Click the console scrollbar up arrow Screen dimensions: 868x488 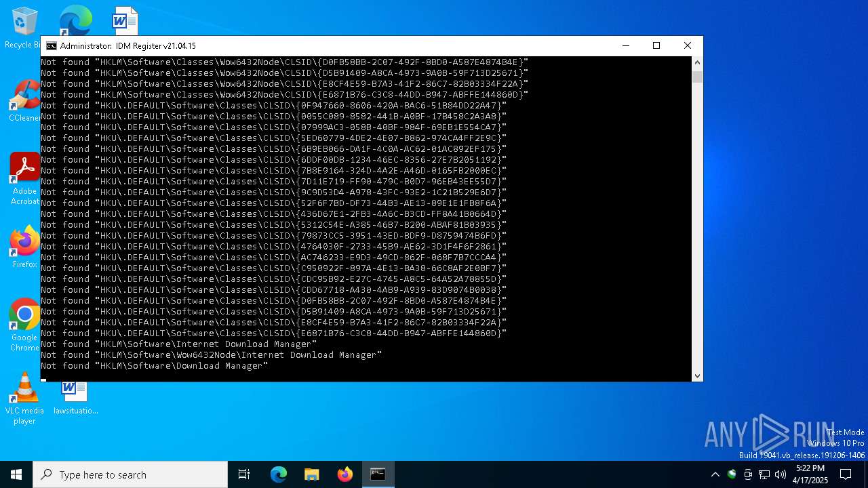(697, 62)
